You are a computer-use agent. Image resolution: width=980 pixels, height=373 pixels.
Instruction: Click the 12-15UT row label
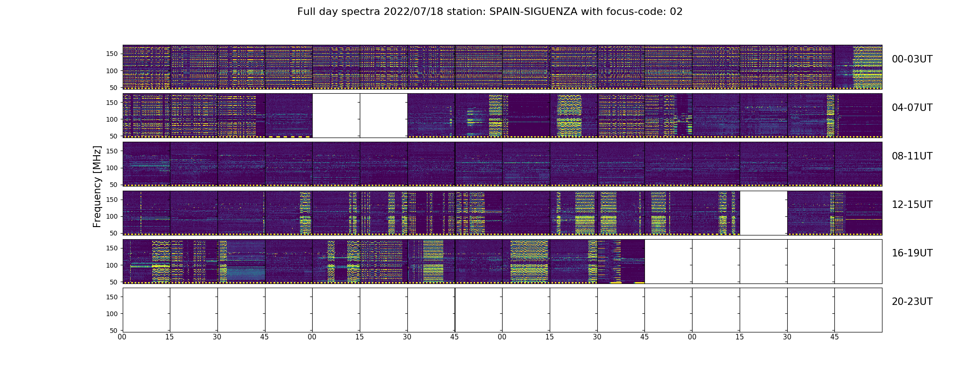pos(912,205)
